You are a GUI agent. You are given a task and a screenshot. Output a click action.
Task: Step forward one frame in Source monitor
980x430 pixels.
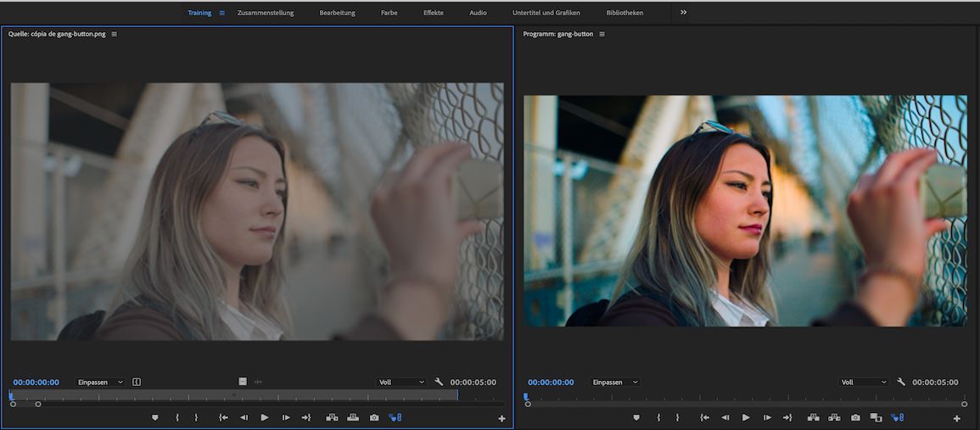tap(286, 417)
